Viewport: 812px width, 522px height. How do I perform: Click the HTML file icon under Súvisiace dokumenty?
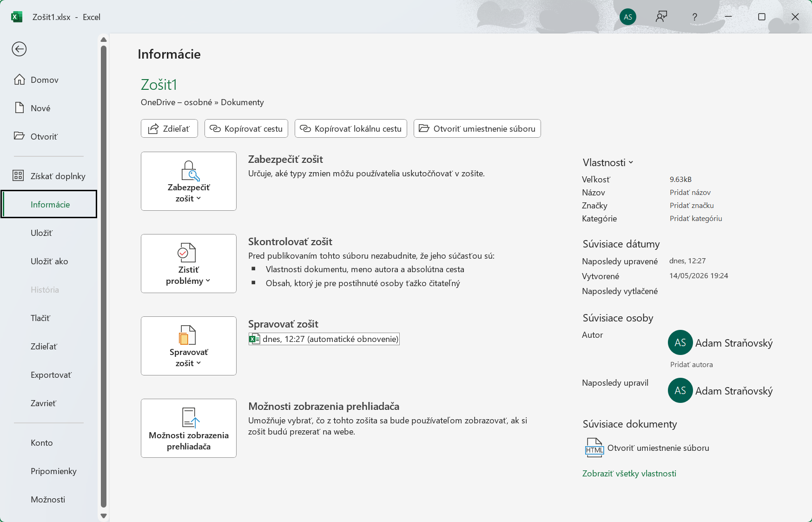[x=594, y=448]
